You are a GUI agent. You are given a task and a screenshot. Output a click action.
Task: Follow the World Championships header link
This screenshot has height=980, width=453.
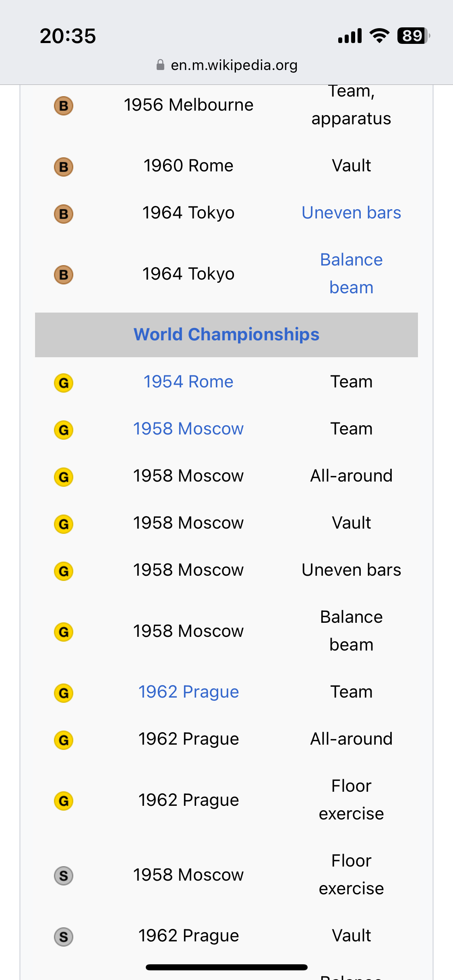[226, 334]
